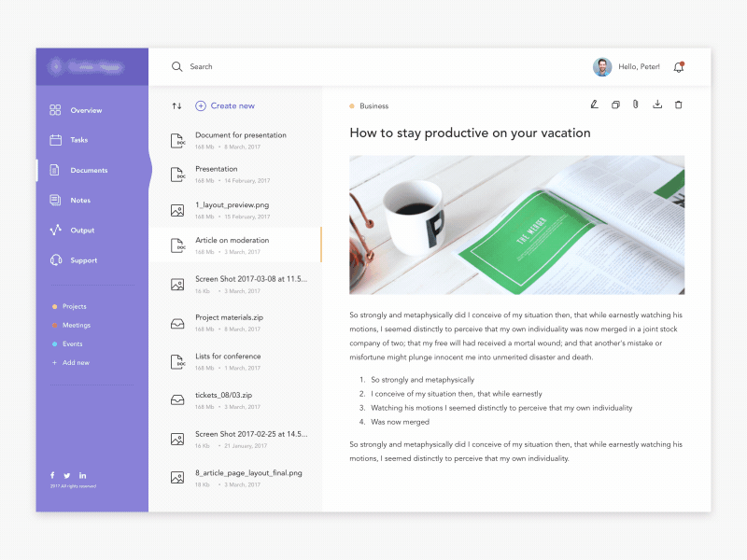Open Project materials.zip file

(236, 323)
